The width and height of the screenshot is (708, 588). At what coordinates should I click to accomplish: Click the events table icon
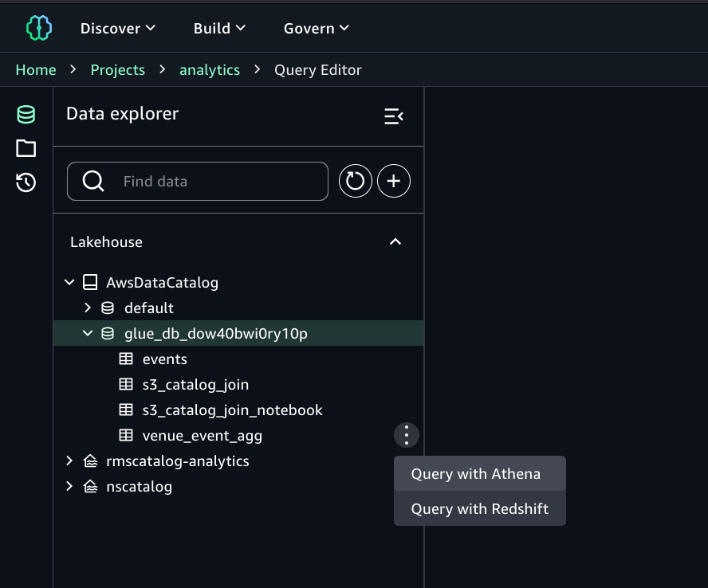(x=126, y=359)
